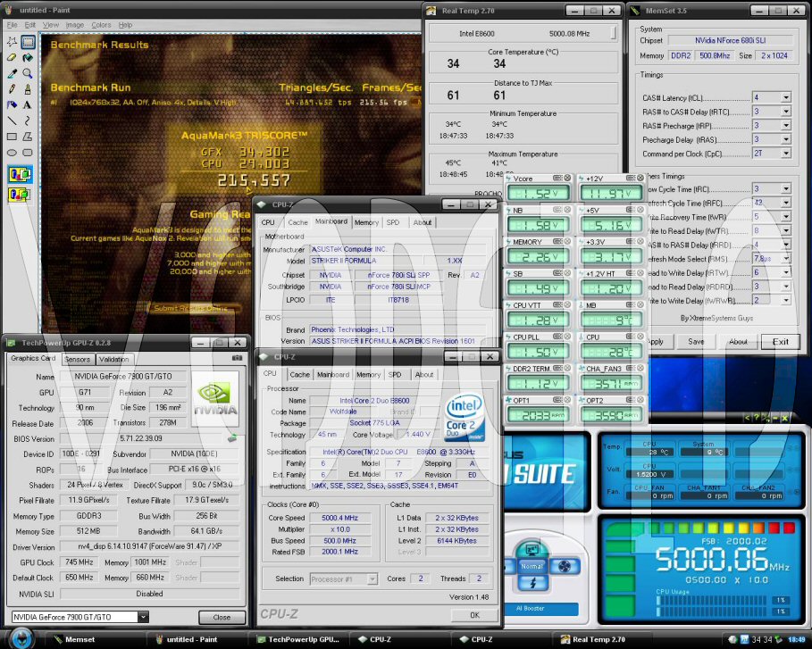The image size is (812, 649).
Task: Click the Vcore voltage readout in the sensor panel
Action: click(x=539, y=193)
